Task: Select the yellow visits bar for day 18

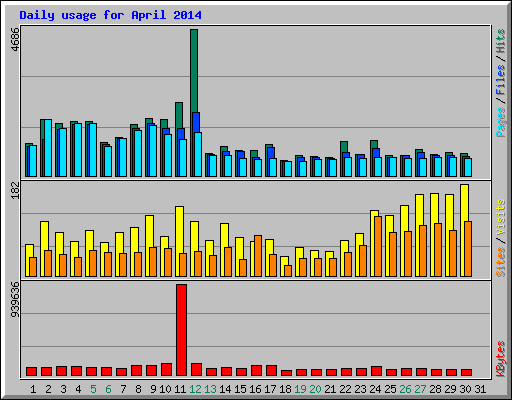Action: point(284,261)
